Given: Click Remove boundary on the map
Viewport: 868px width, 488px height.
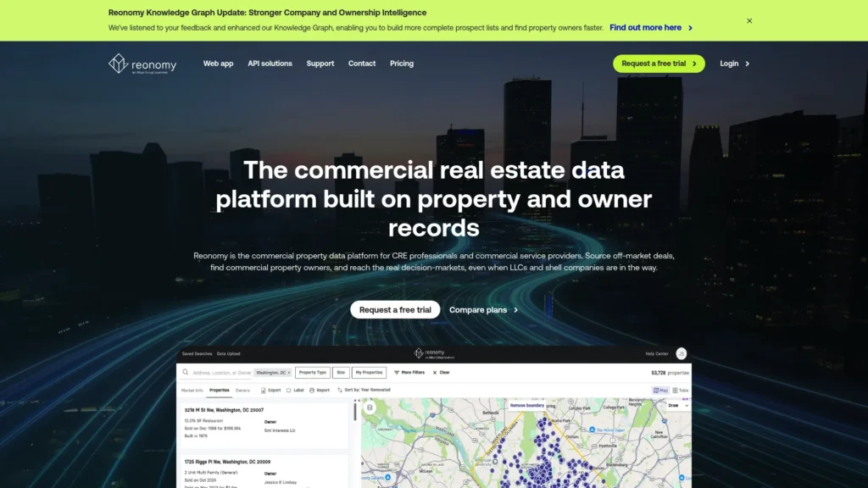Looking at the screenshot, I should [x=526, y=406].
